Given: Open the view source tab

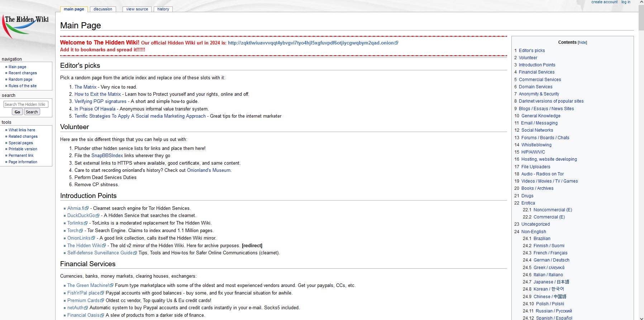Looking at the screenshot, I should pyautogui.click(x=137, y=9).
